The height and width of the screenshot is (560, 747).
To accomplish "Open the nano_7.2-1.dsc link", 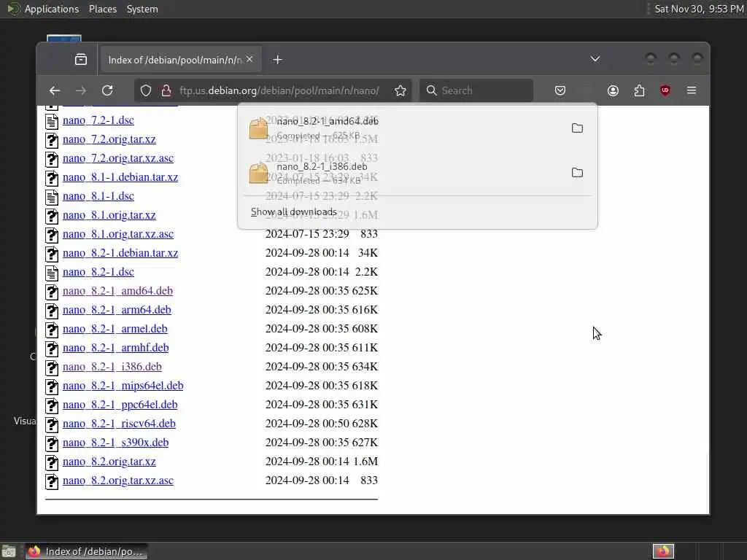I will (98, 120).
